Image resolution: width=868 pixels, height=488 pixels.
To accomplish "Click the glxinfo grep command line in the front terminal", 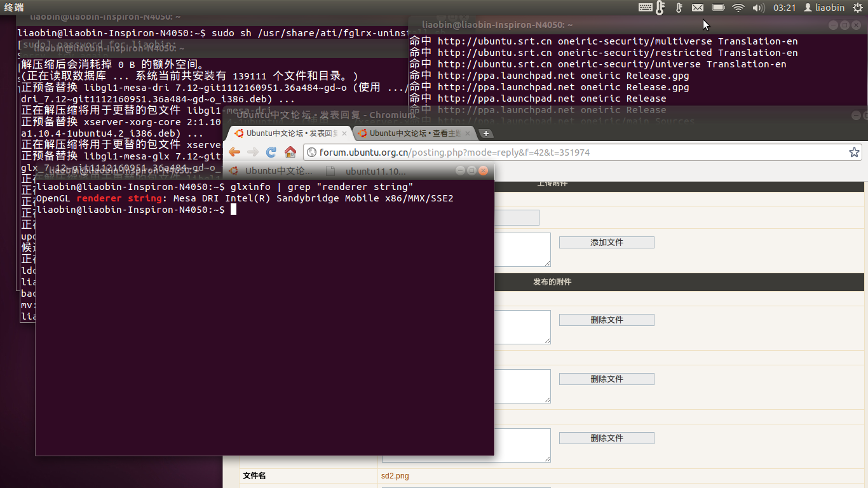I will (225, 187).
